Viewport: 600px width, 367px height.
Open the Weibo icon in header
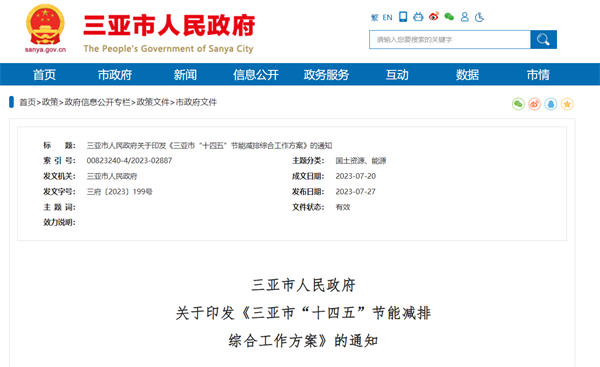point(434,17)
